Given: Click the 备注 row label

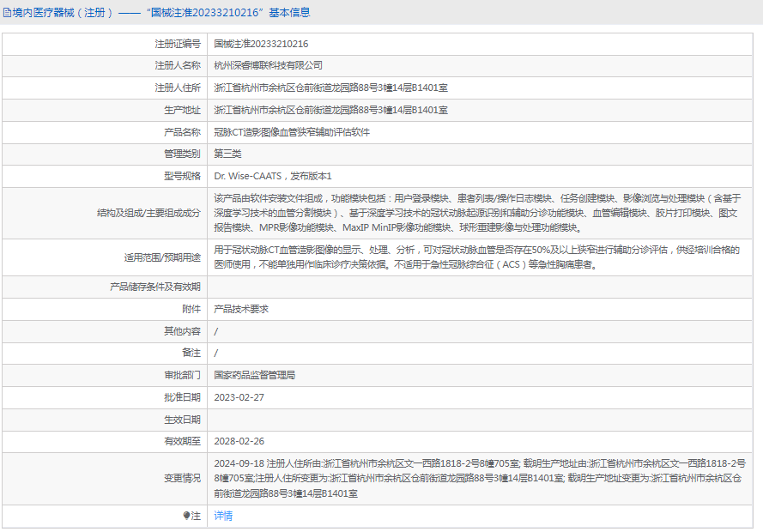Looking at the screenshot, I should pos(191,353).
